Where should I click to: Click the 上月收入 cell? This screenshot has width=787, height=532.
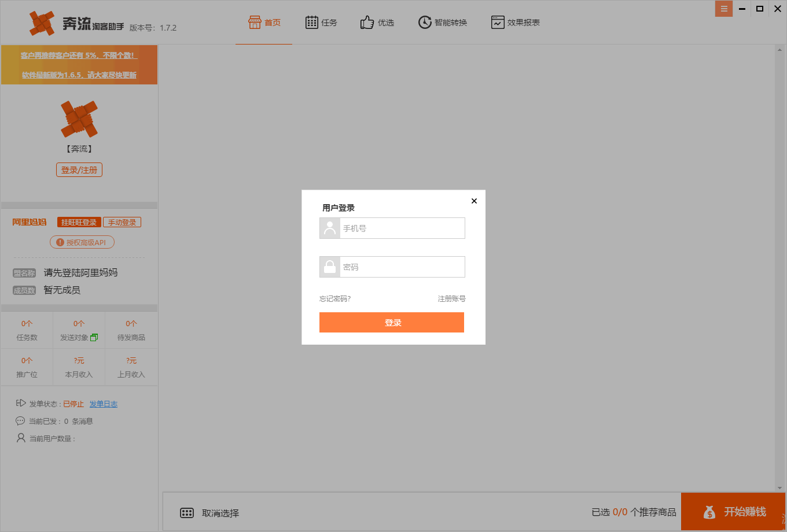131,368
